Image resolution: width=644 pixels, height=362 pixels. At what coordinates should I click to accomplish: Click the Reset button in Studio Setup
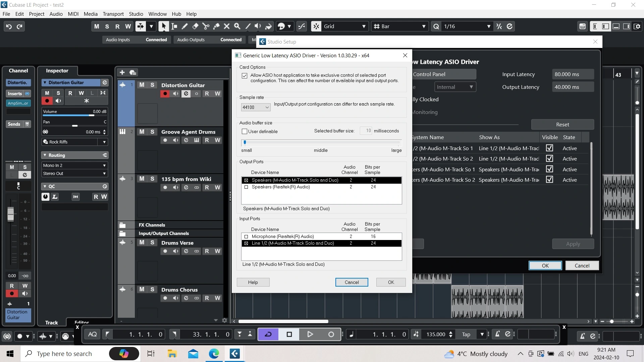(x=562, y=124)
